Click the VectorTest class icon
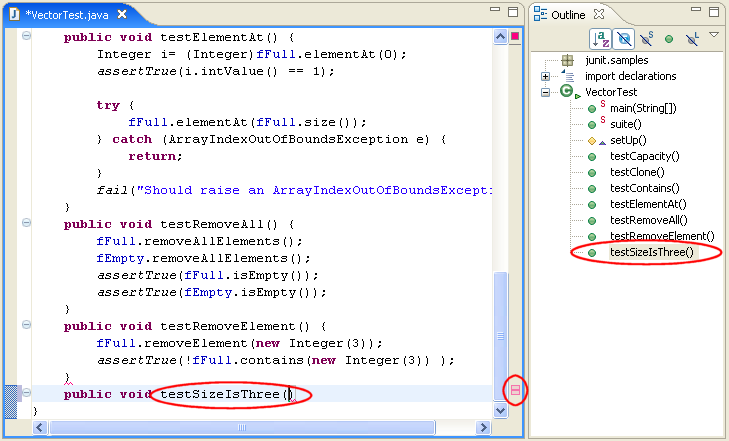729x441 pixels. [566, 91]
